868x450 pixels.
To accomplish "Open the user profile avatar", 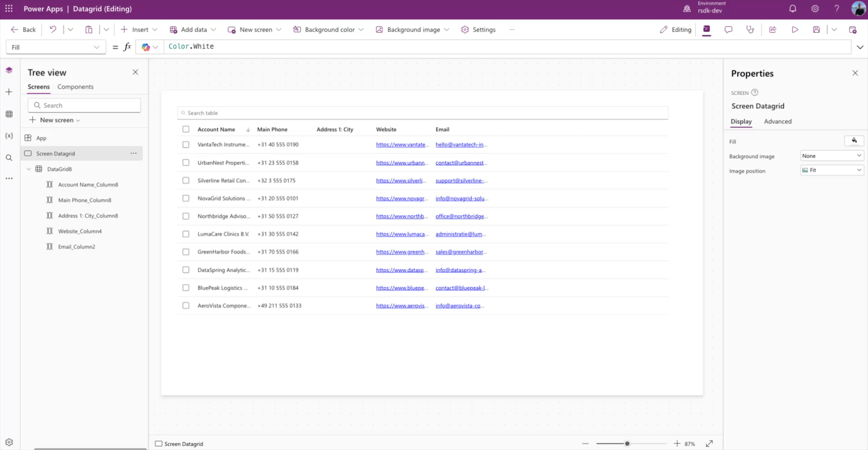I will [858, 9].
